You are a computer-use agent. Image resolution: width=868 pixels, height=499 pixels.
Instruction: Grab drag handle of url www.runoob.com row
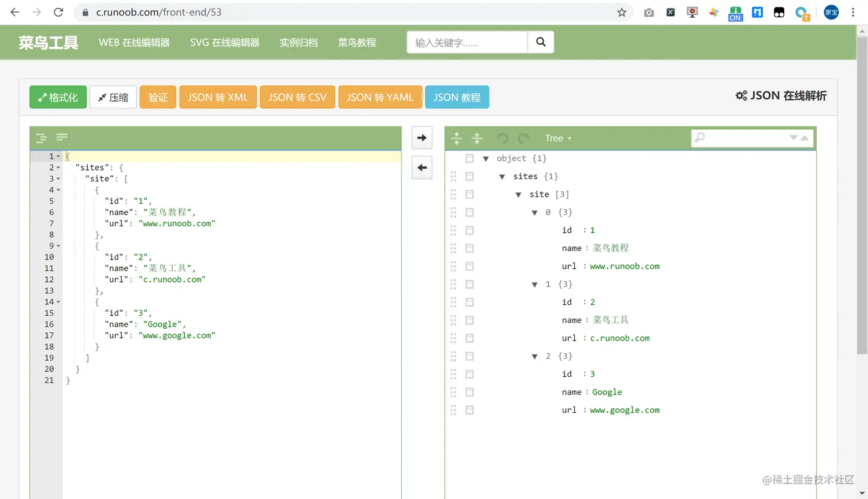tap(454, 266)
